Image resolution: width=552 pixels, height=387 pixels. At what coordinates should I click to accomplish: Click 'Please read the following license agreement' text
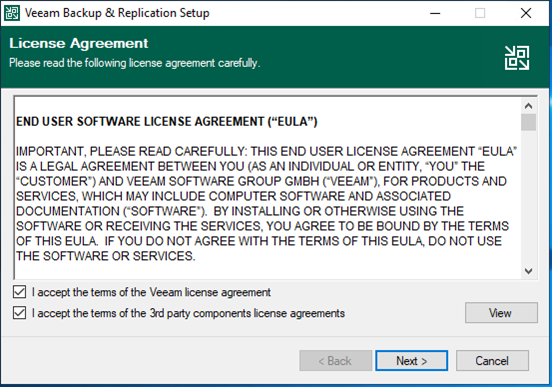tap(134, 63)
